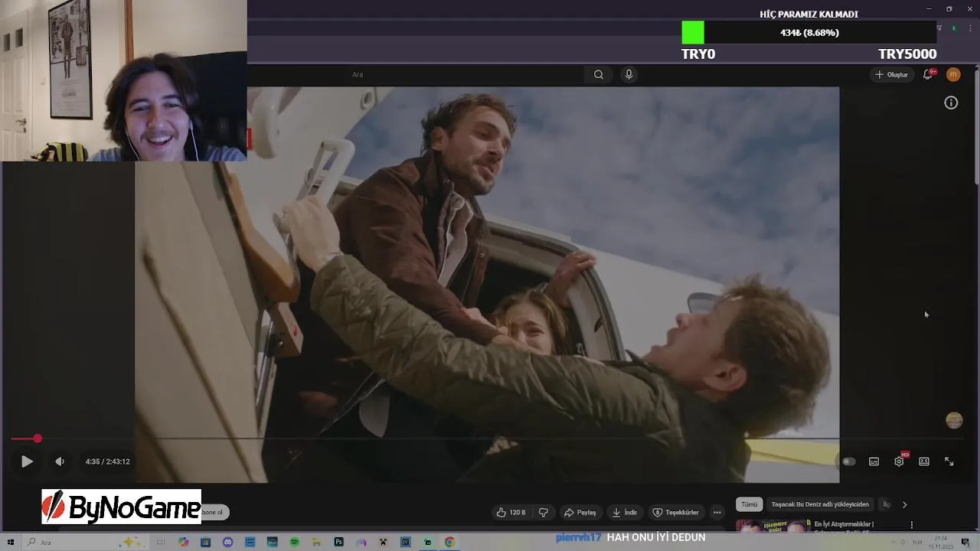Click the Paylaş share button
This screenshot has height=551, width=980.
[580, 512]
